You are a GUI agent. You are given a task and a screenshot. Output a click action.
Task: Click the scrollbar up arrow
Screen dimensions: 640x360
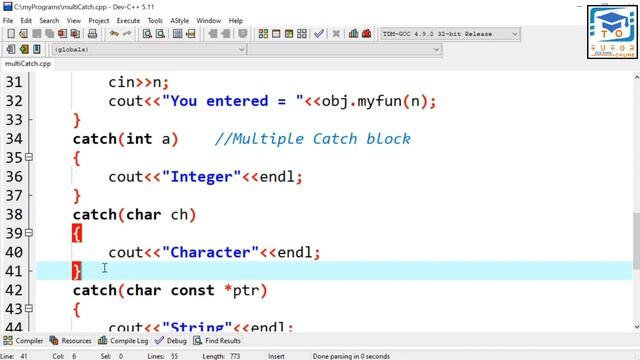tap(636, 77)
